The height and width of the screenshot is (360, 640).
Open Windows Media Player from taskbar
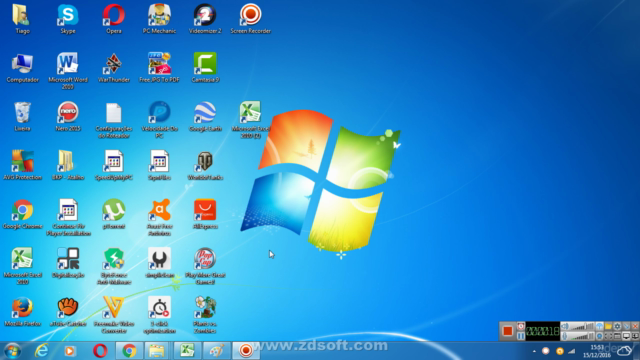(x=70, y=351)
